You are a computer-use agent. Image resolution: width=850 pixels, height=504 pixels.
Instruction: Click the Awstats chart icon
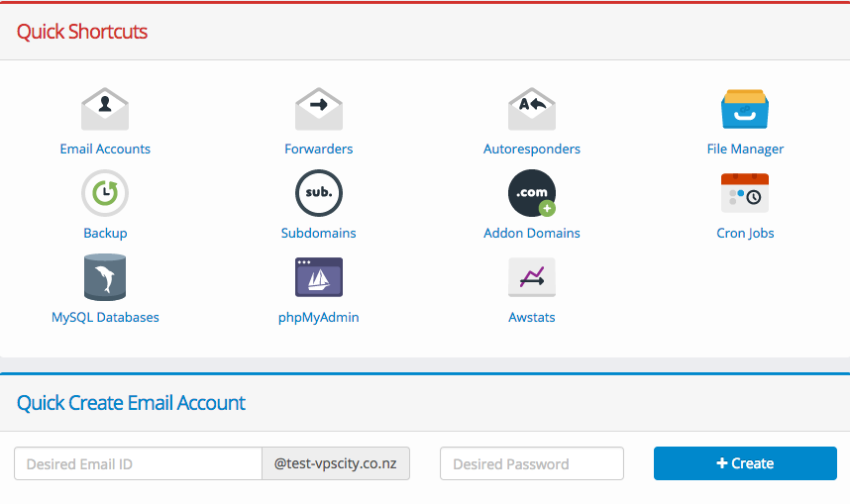click(532, 277)
